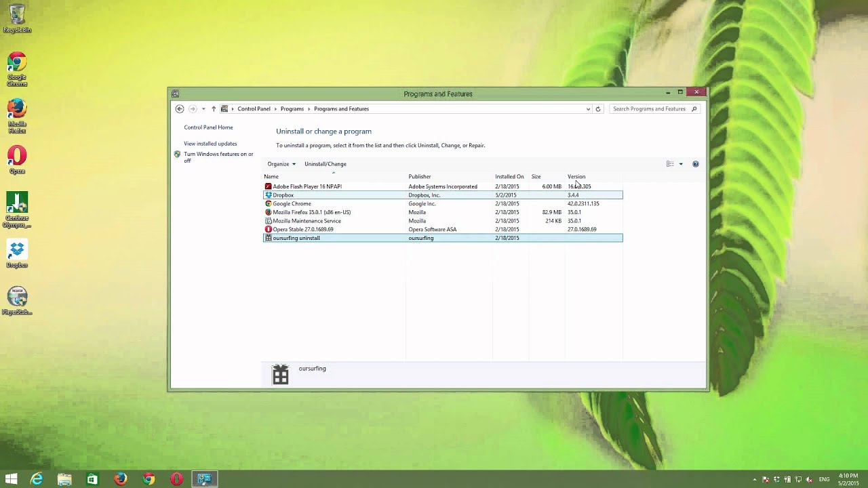Click the muted volume tray icon

click(x=809, y=479)
